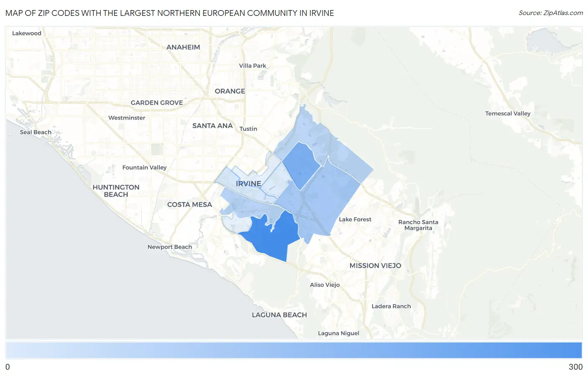Click the LAGUNA BEACH label

(x=279, y=315)
